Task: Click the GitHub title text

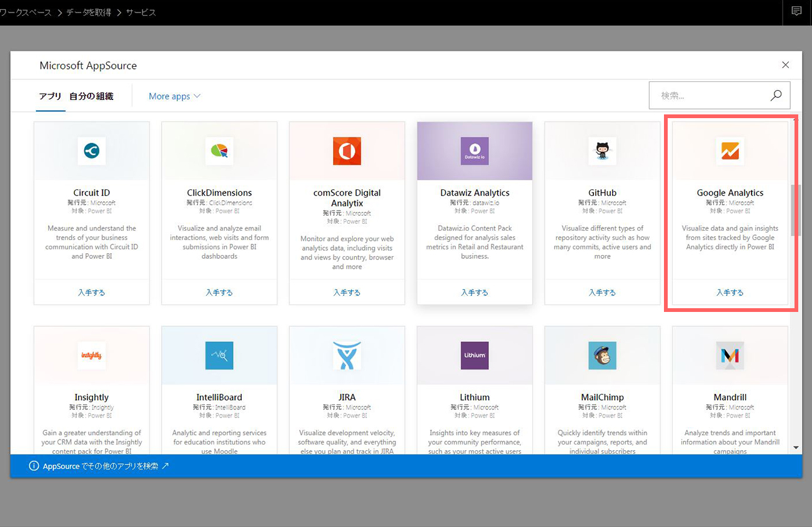Action: tap(602, 193)
